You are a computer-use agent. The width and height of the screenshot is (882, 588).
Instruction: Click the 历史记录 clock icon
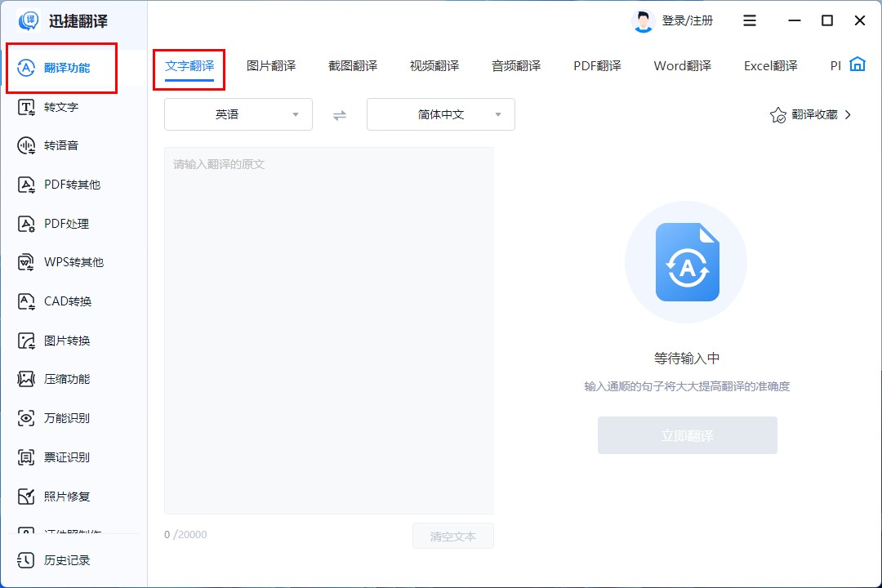click(x=27, y=560)
